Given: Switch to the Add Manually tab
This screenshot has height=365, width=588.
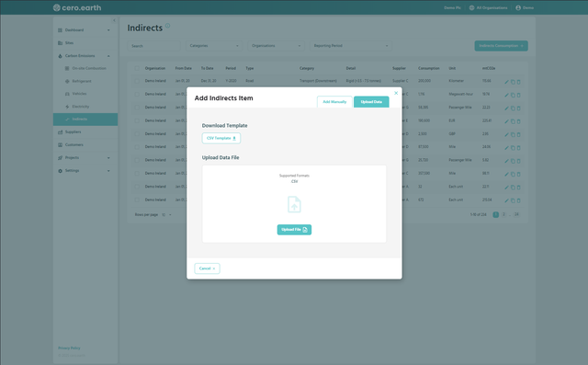Looking at the screenshot, I should (x=334, y=102).
